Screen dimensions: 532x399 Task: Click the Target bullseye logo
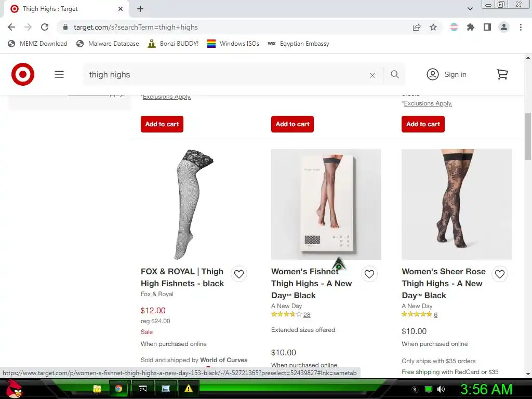point(23,74)
